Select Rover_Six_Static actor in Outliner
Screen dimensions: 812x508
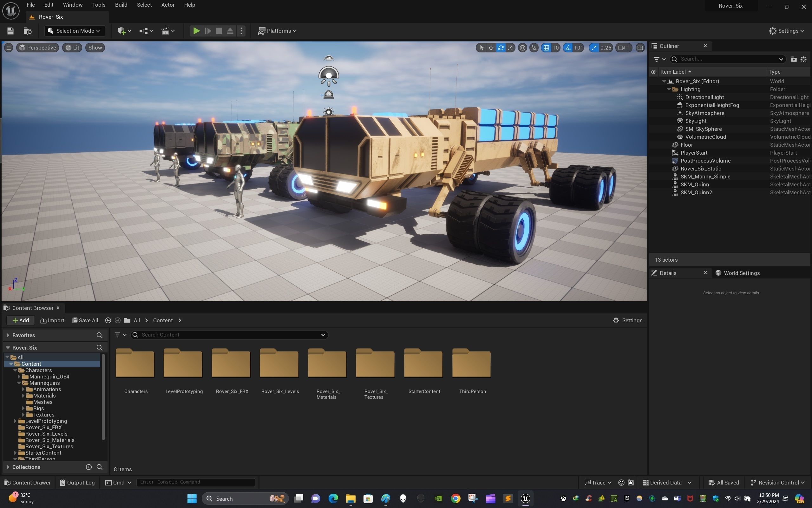click(x=701, y=169)
